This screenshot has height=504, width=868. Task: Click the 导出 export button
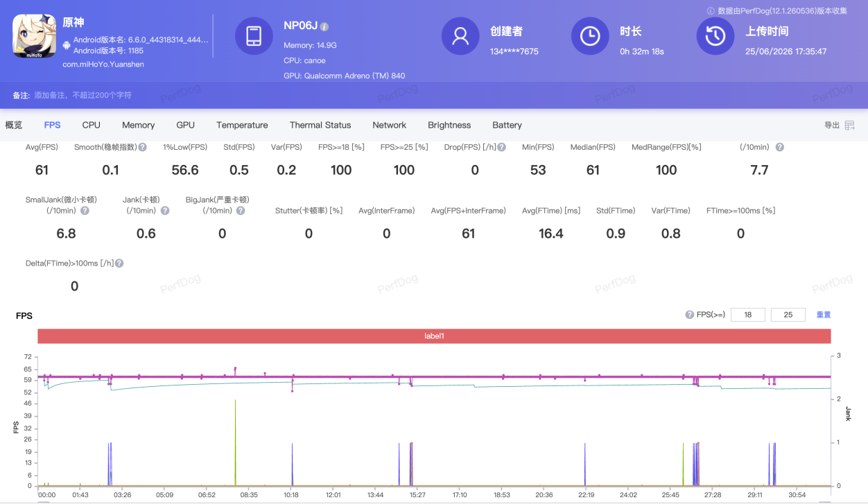pos(831,125)
